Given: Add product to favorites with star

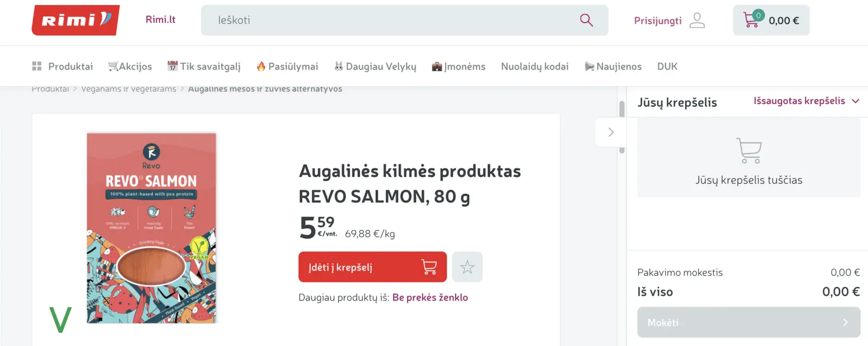Looking at the screenshot, I should (467, 267).
